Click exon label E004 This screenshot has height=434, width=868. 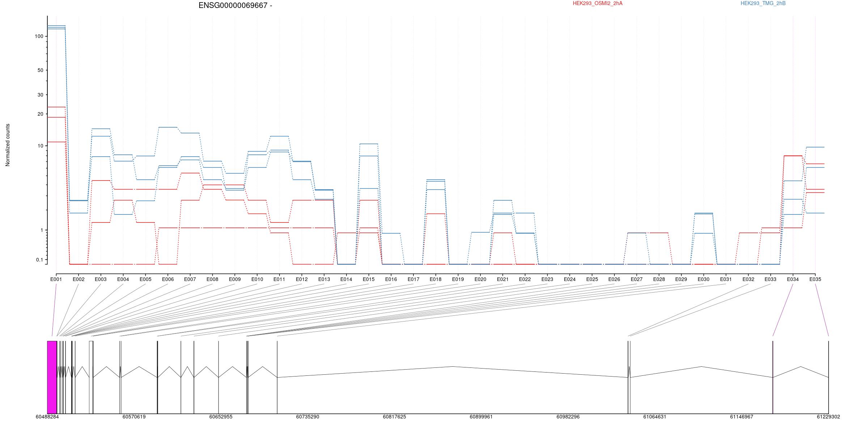pos(123,279)
